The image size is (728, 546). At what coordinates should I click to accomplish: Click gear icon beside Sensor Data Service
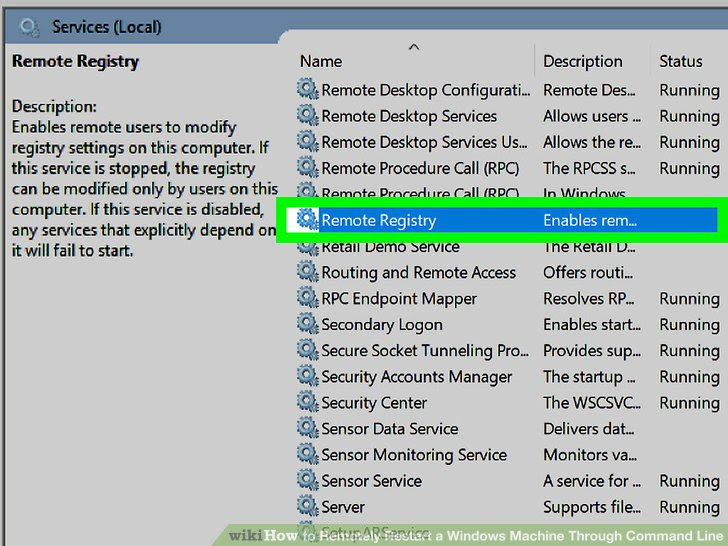tap(307, 428)
